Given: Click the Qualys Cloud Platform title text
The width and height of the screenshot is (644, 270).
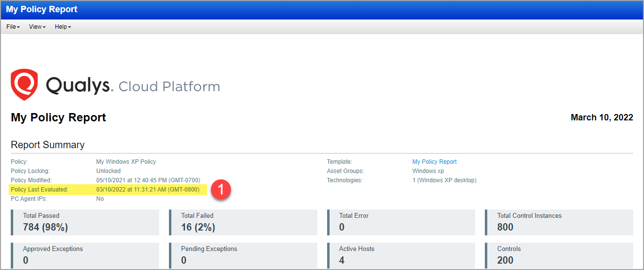Looking at the screenshot, I should pyautogui.click(x=133, y=86).
